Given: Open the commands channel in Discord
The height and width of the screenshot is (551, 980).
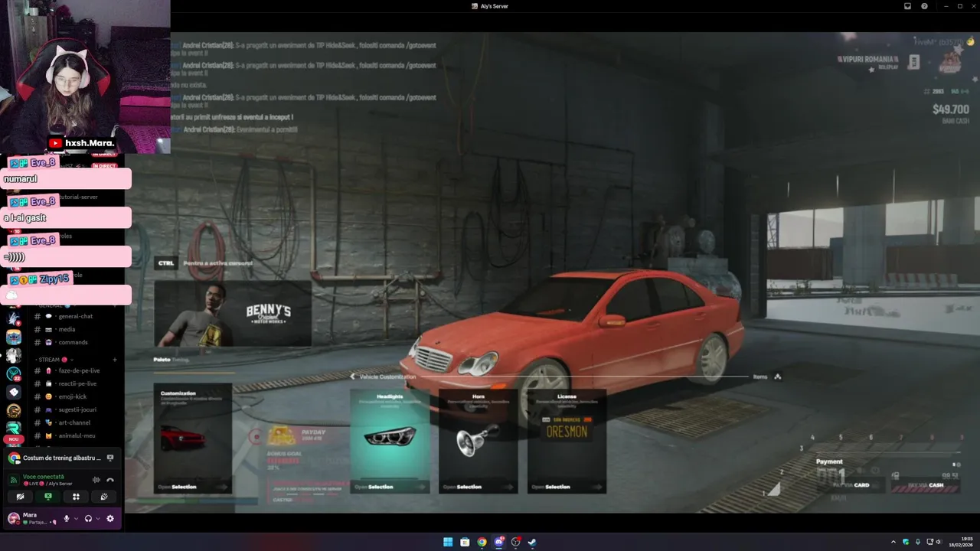Looking at the screenshot, I should (75, 342).
